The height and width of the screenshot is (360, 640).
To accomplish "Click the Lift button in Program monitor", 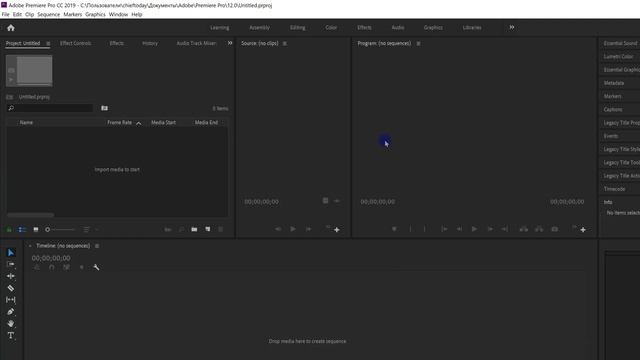I will [x=523, y=229].
